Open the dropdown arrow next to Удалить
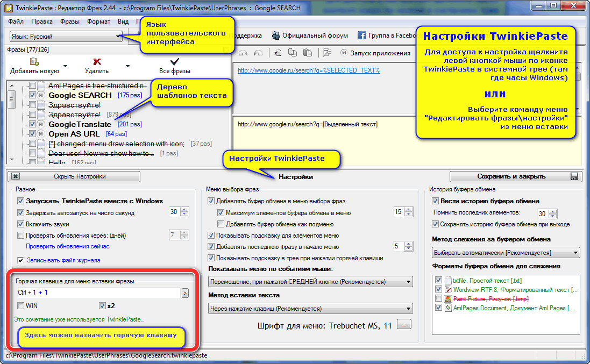 pyautogui.click(x=127, y=66)
